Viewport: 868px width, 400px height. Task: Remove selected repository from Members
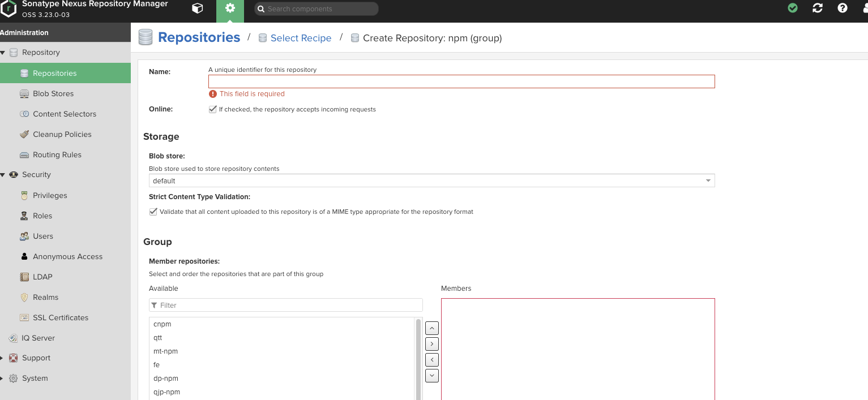431,360
